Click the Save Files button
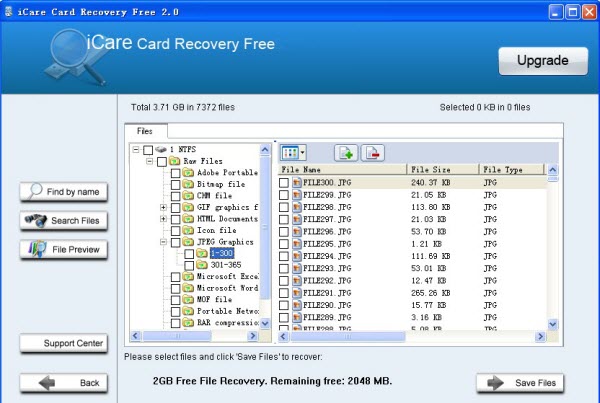 520,383
